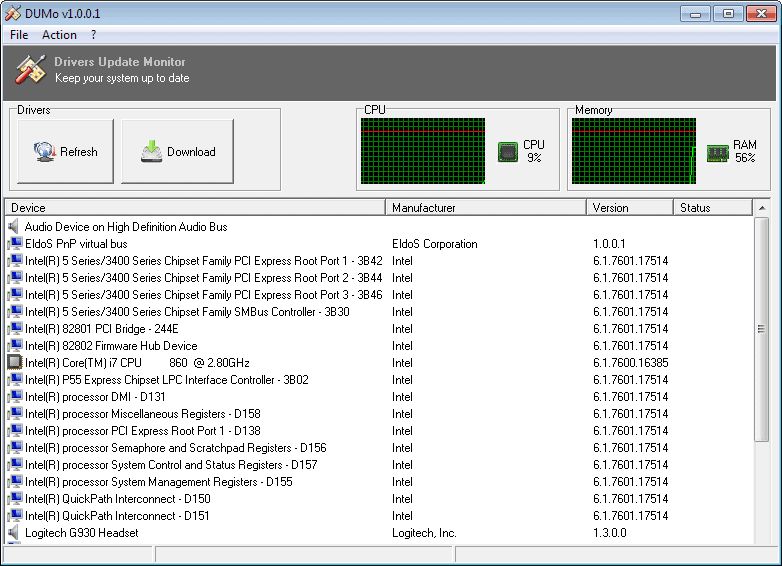Click the DUMo title bar app icon

click(x=13, y=13)
